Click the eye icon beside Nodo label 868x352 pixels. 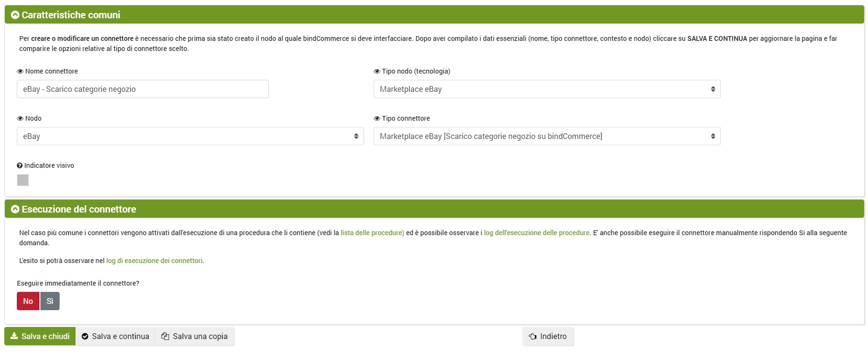pyautogui.click(x=20, y=119)
